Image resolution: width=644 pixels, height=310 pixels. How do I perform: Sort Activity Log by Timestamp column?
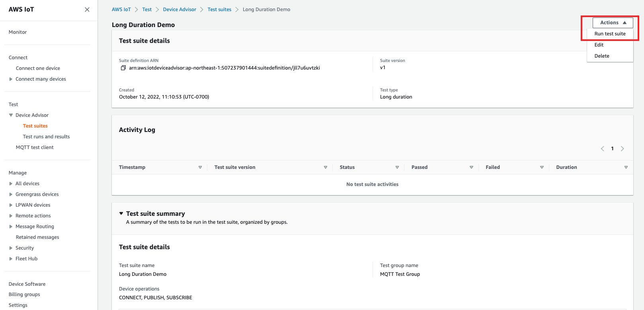200,167
